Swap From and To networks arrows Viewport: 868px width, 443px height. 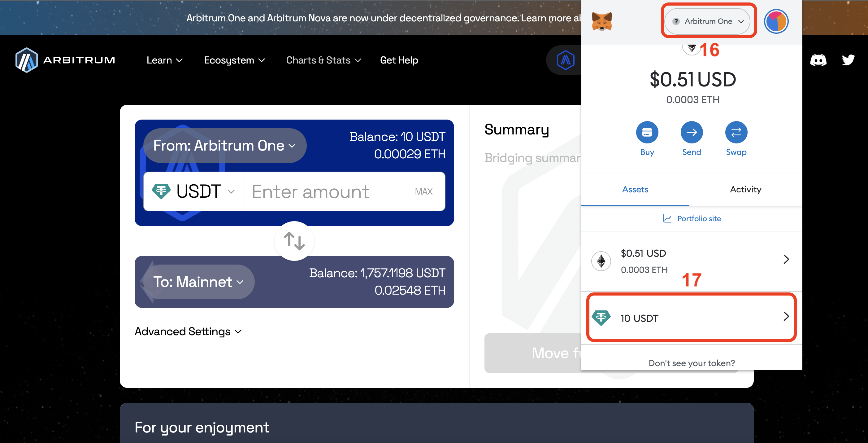(294, 241)
